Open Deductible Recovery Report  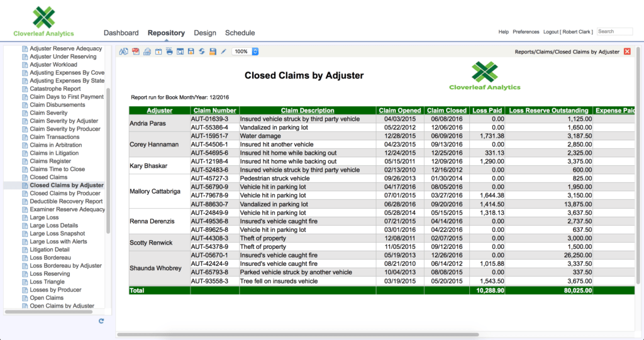[66, 201]
